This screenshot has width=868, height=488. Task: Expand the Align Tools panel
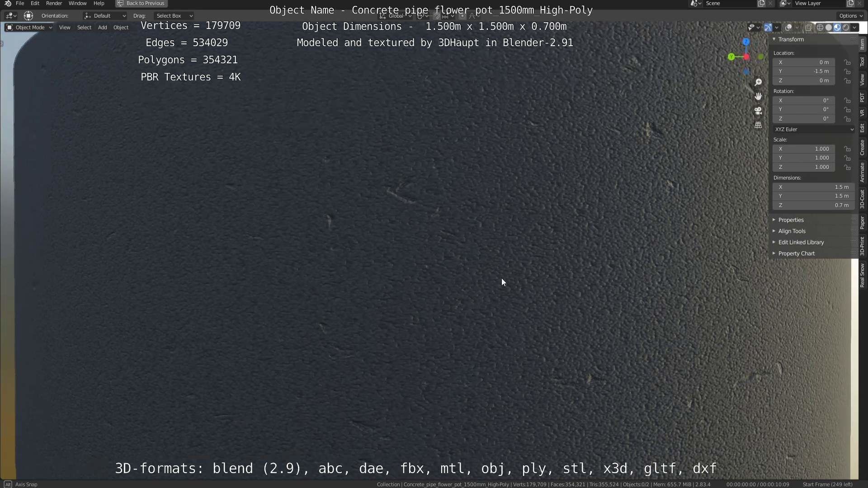point(792,231)
